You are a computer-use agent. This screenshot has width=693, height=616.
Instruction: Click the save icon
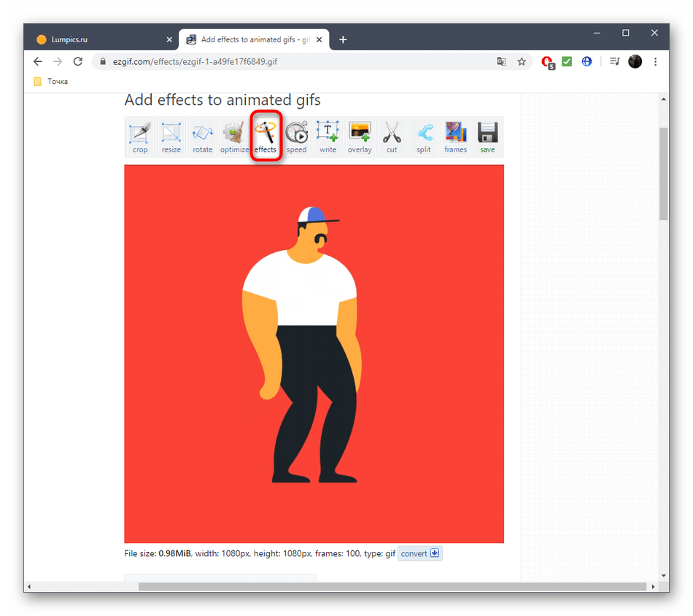(487, 137)
